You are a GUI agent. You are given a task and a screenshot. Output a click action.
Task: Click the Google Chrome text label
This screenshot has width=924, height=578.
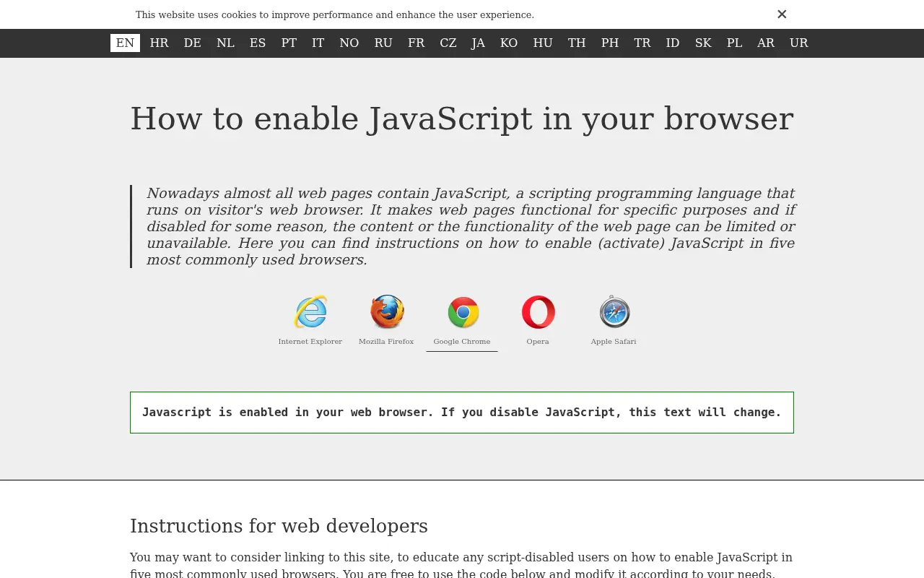[462, 342]
